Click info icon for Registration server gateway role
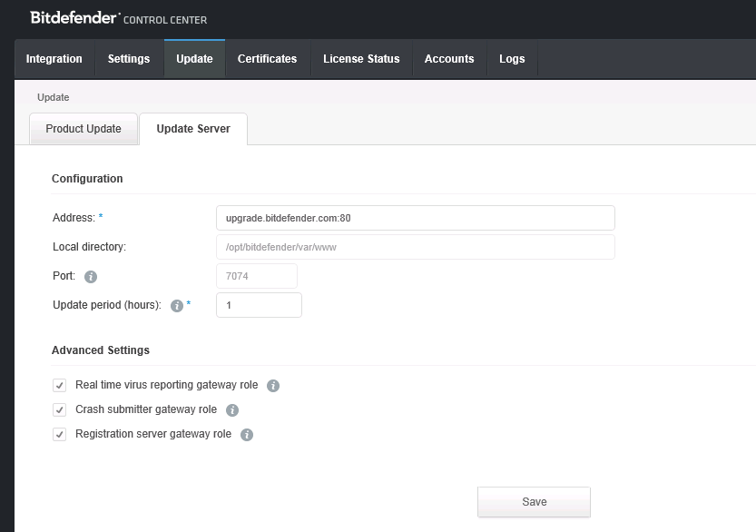This screenshot has width=756, height=532. [247, 435]
